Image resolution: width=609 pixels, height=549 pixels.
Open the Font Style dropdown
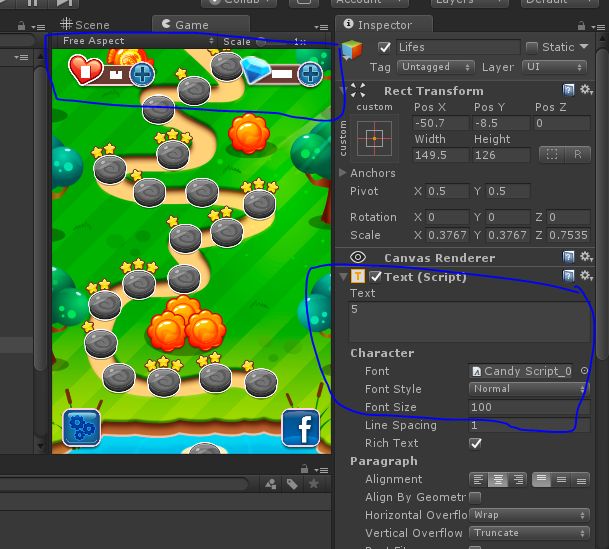tap(529, 389)
